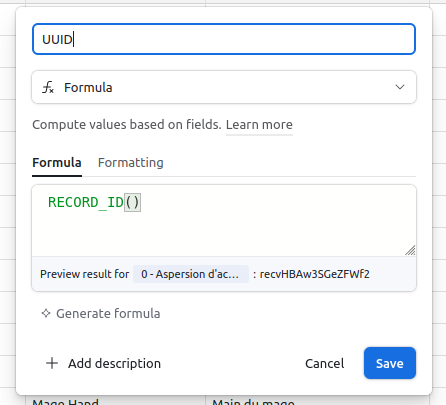Click Add description
Image resolution: width=446 pixels, height=405 pixels.
(114, 363)
